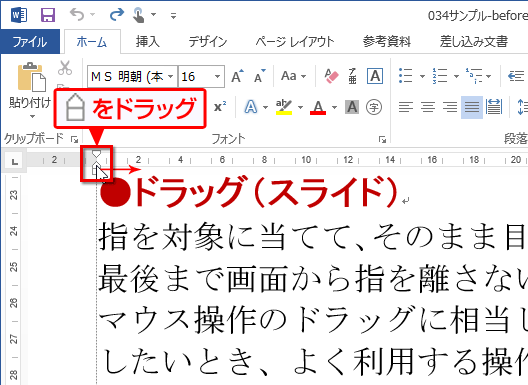Image resolution: width=528 pixels, height=385 pixels.
Task: Toggle justified alignment (highlighted)
Action: pyautogui.click(x=472, y=107)
